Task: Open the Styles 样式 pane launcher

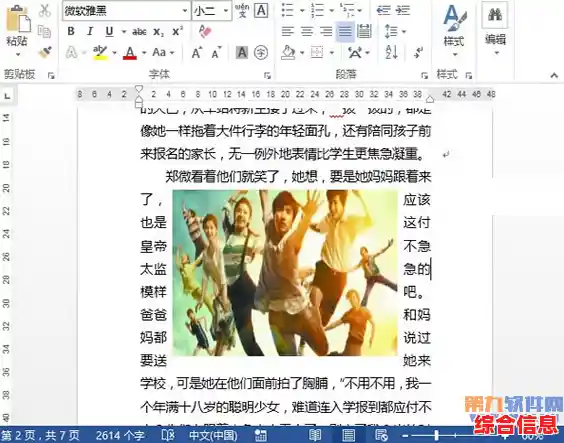Action: pyautogui.click(x=468, y=75)
